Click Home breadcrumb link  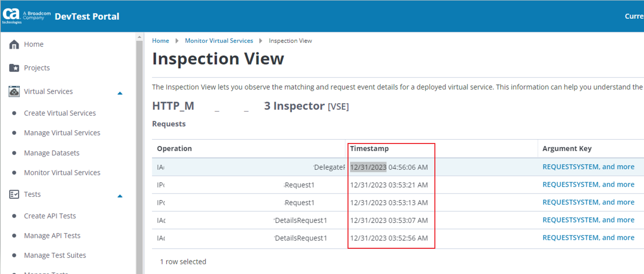[161, 41]
